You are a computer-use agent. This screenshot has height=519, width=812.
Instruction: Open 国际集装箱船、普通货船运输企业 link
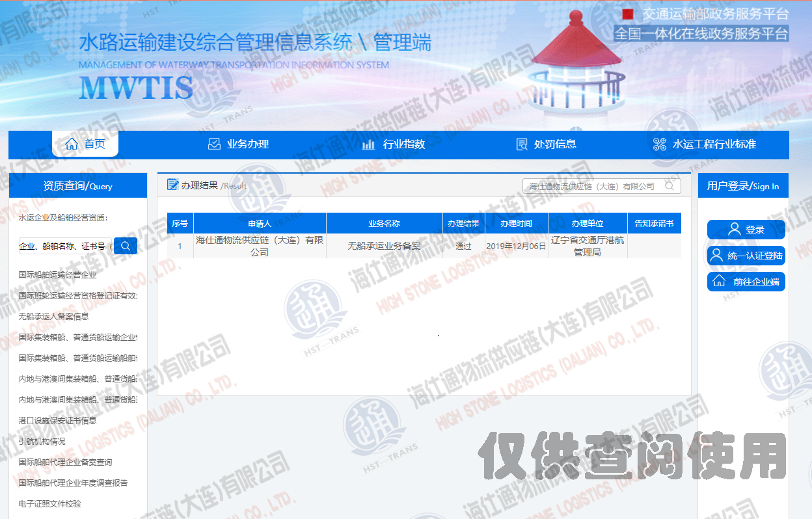[78, 338]
